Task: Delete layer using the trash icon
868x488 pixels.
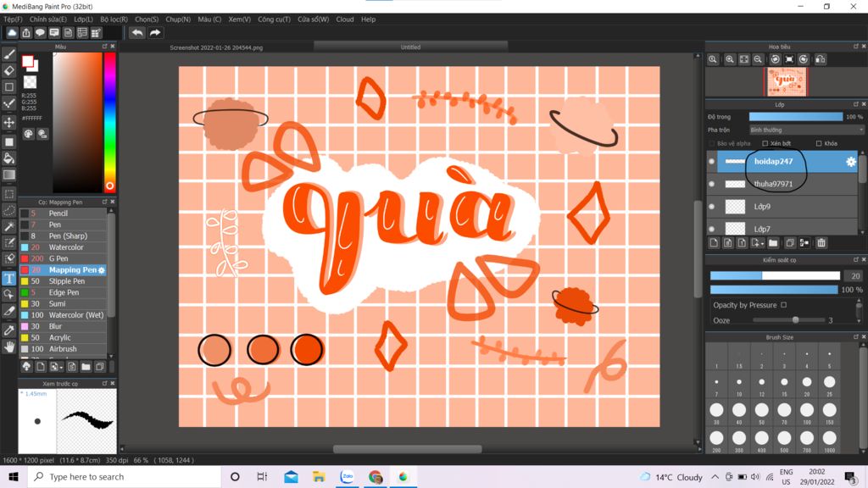Action: (x=821, y=243)
